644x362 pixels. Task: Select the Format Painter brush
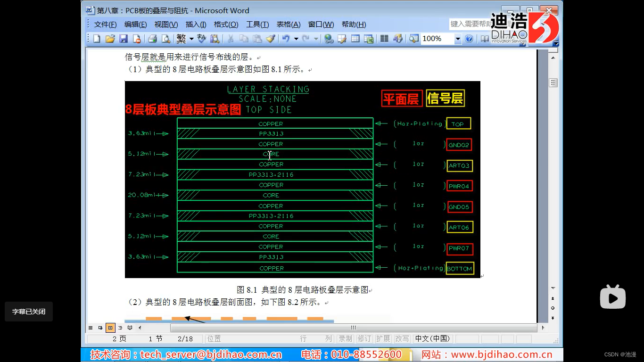[x=270, y=39]
